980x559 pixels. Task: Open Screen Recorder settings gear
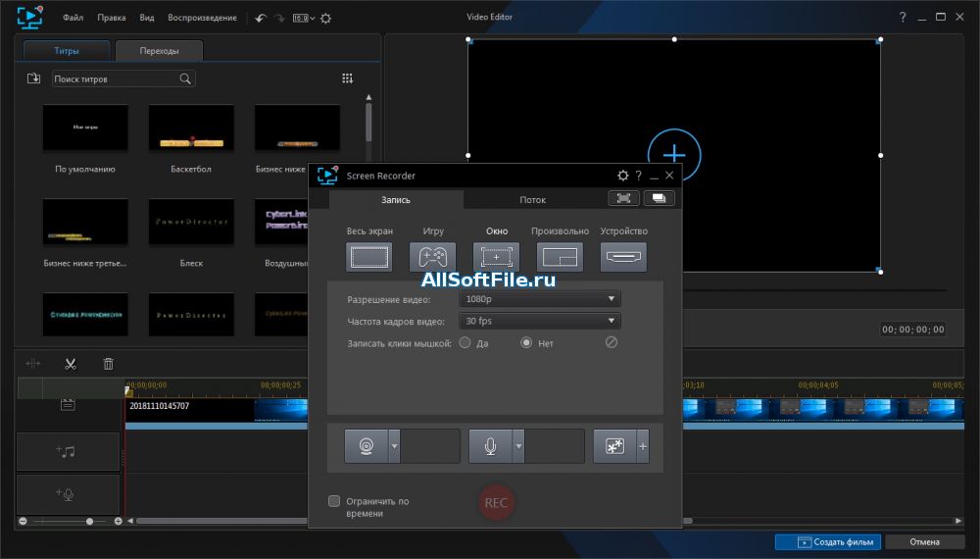click(622, 176)
